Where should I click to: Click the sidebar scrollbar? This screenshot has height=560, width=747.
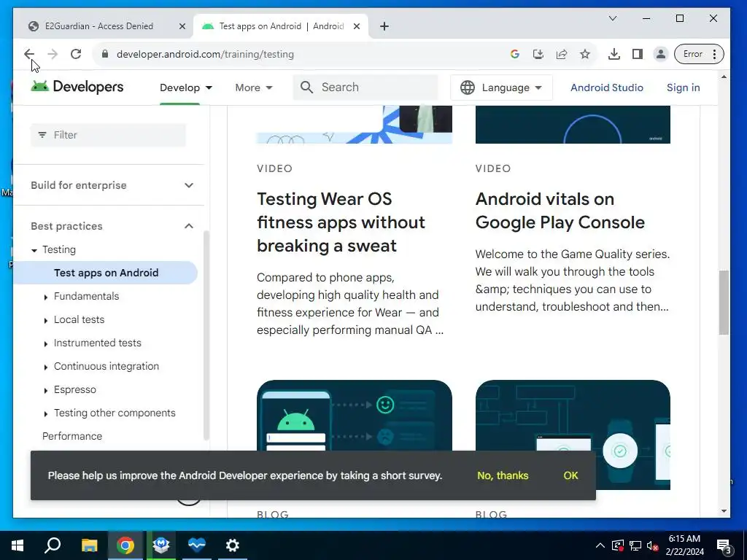(x=206, y=335)
